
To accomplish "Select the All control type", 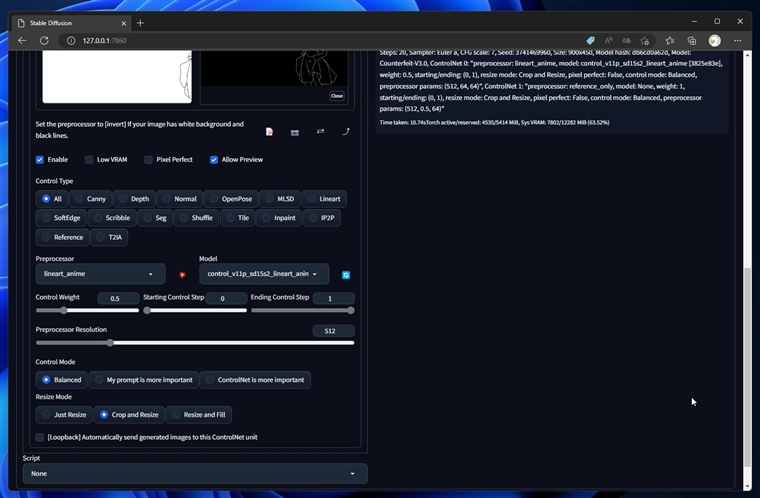I will point(51,199).
